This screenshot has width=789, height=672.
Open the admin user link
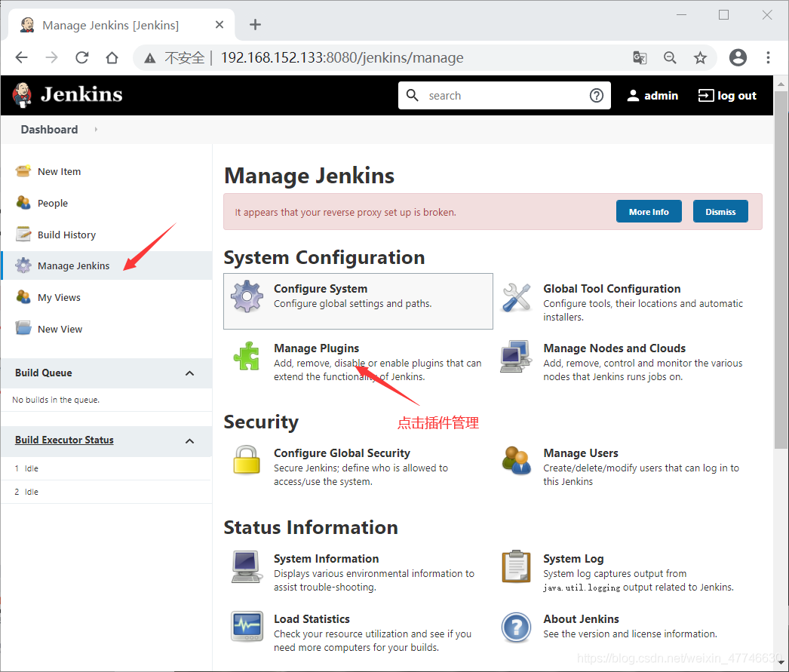652,96
